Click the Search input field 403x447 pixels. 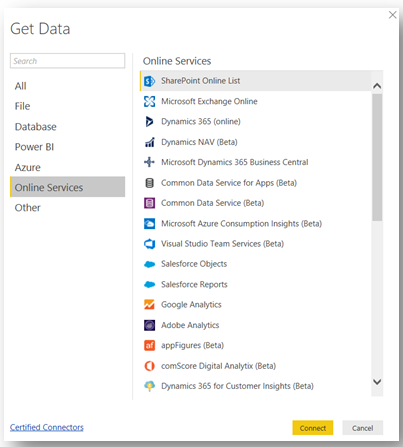pyautogui.click(x=67, y=61)
